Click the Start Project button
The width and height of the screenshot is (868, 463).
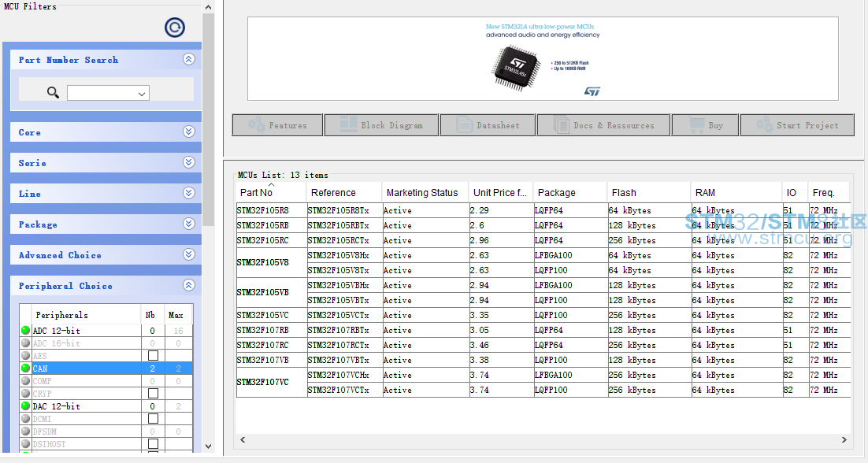tap(797, 125)
